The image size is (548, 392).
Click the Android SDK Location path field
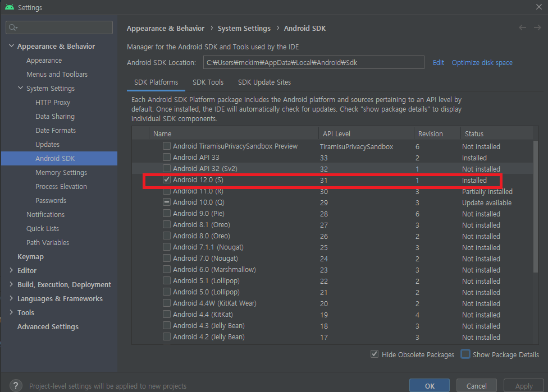click(313, 62)
